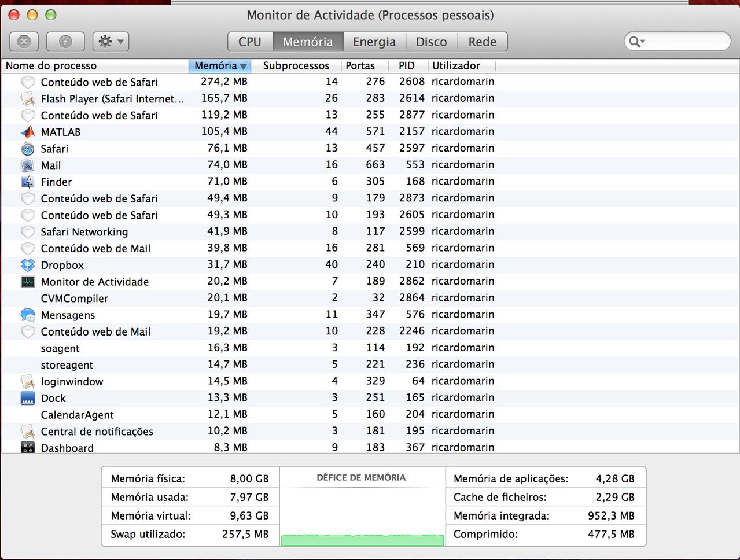Select the MATLAB process name
The image size is (740, 560).
click(x=61, y=132)
